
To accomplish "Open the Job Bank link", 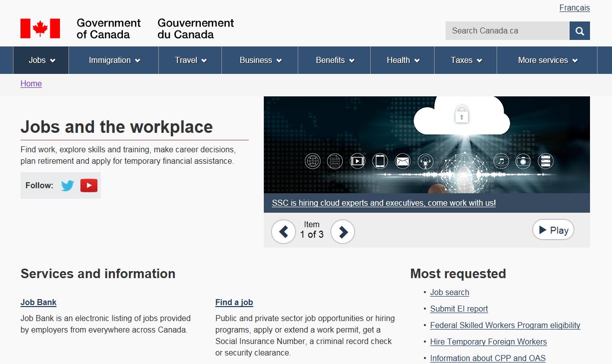I will point(38,302).
